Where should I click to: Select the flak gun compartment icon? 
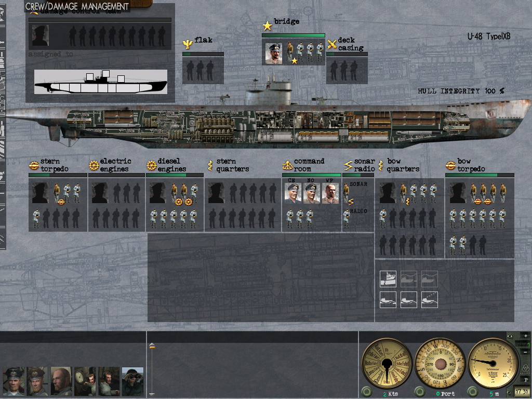[187, 44]
